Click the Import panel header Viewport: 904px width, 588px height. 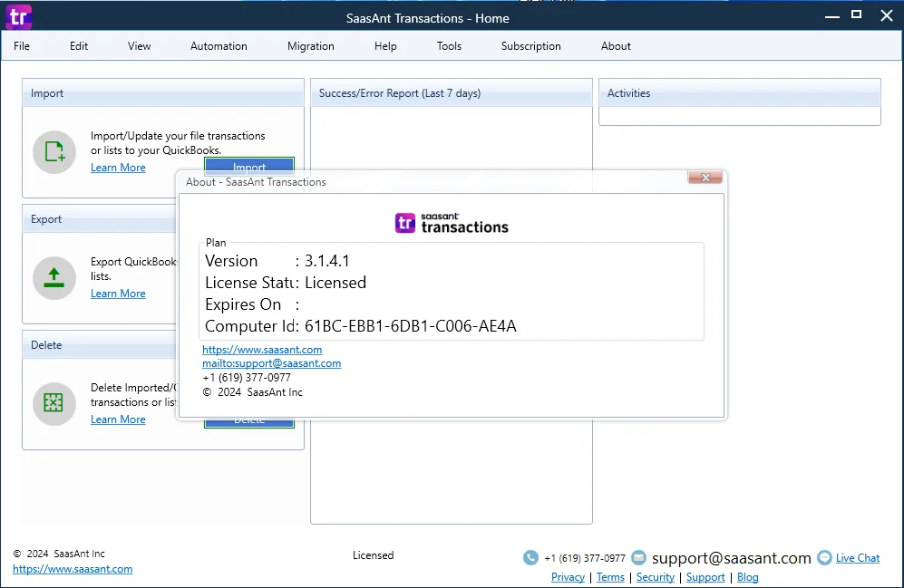(163, 93)
